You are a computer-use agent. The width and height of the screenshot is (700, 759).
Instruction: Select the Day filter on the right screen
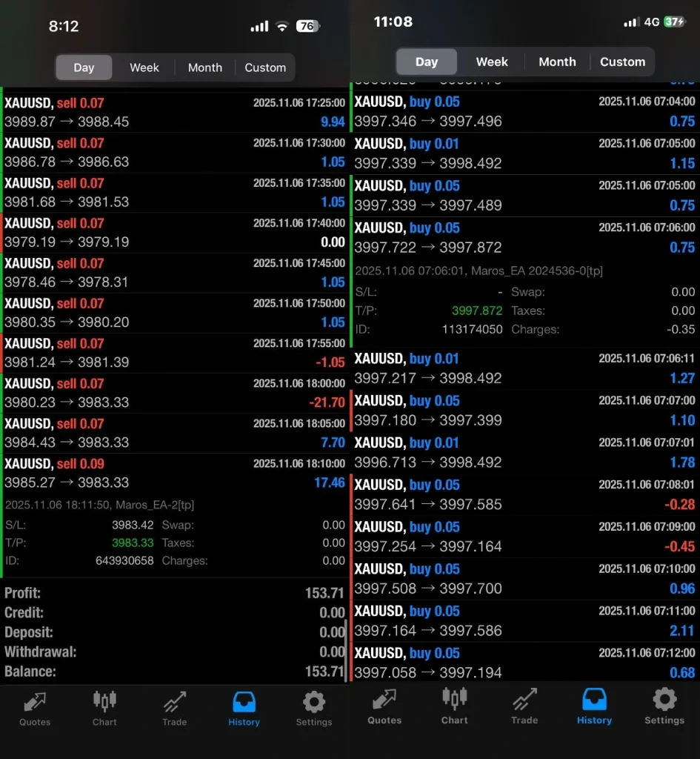426,62
